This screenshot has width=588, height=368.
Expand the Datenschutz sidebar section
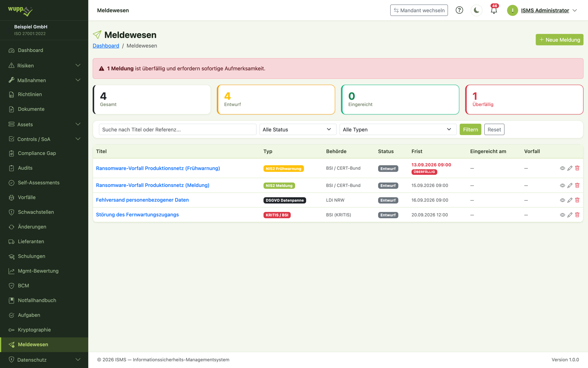(44, 360)
